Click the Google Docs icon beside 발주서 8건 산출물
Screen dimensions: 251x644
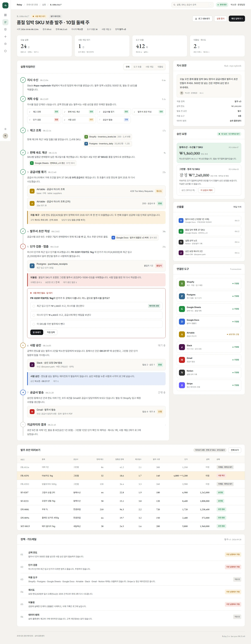(x=181, y=221)
